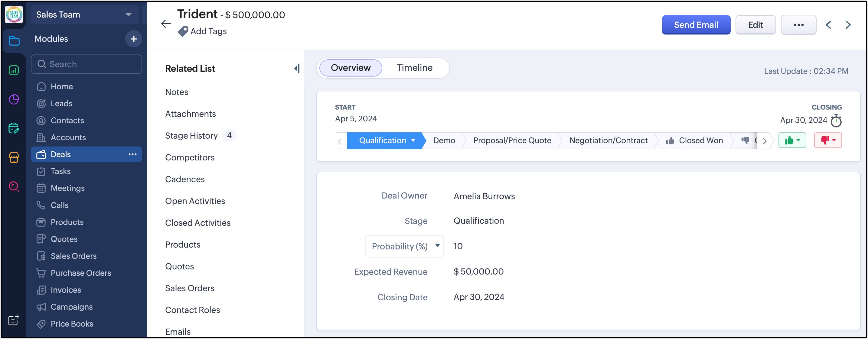Go to previous deal record arrow
This screenshot has width=868, height=339.
coord(829,25)
